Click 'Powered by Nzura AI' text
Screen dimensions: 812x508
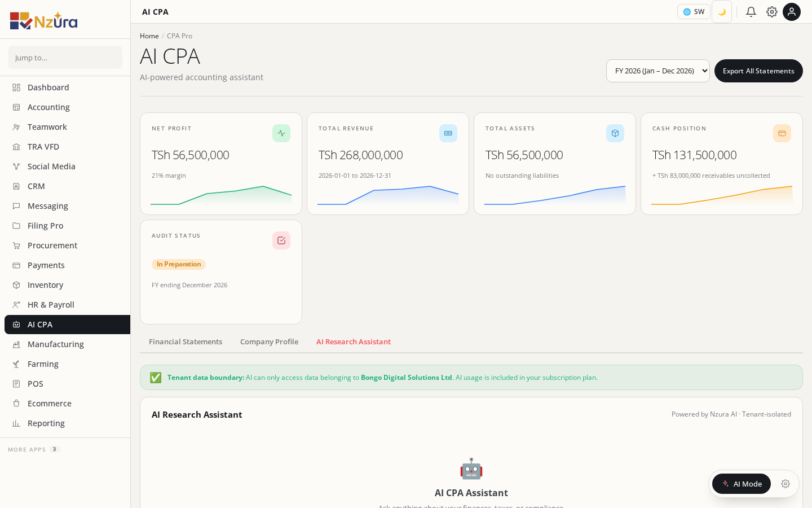click(704, 414)
